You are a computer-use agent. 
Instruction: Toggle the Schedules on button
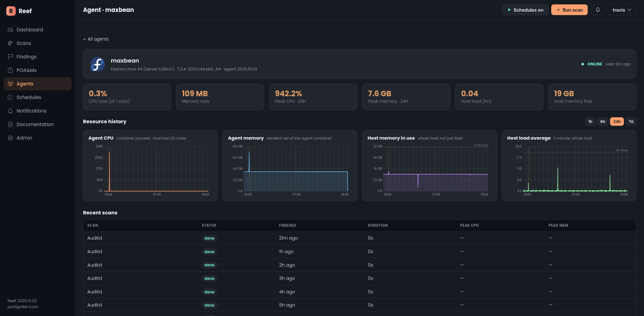pos(525,10)
